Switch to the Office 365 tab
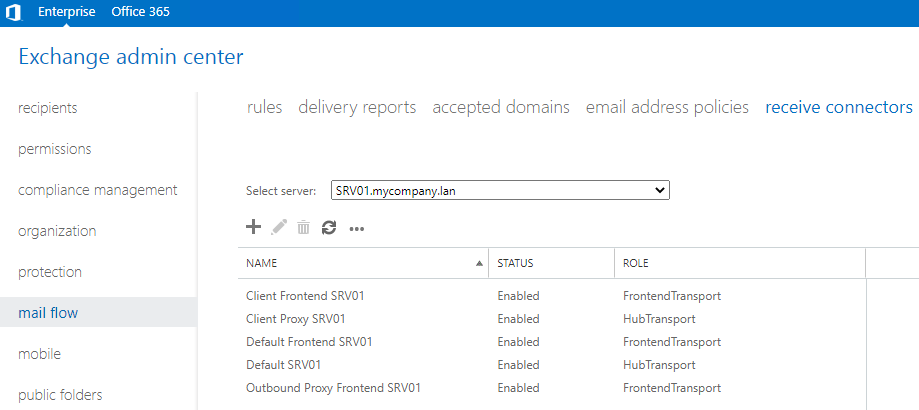Viewport: 919px width, 410px height. [x=141, y=12]
